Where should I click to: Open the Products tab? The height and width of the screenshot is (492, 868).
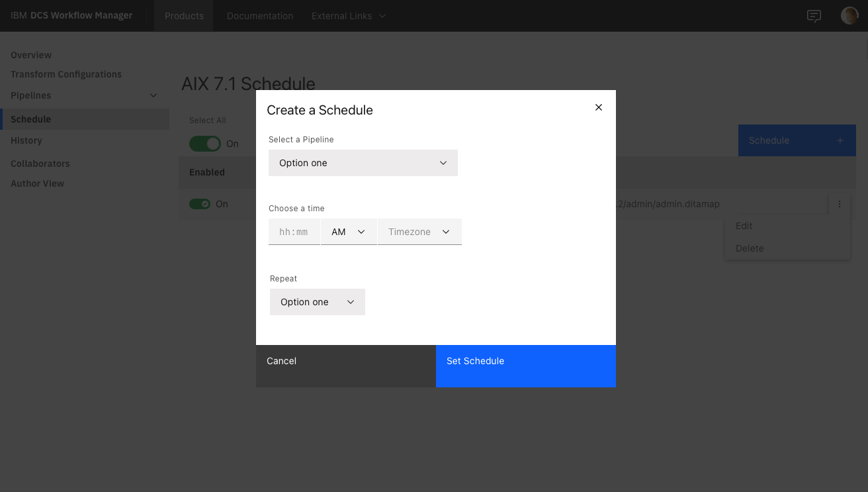point(184,16)
